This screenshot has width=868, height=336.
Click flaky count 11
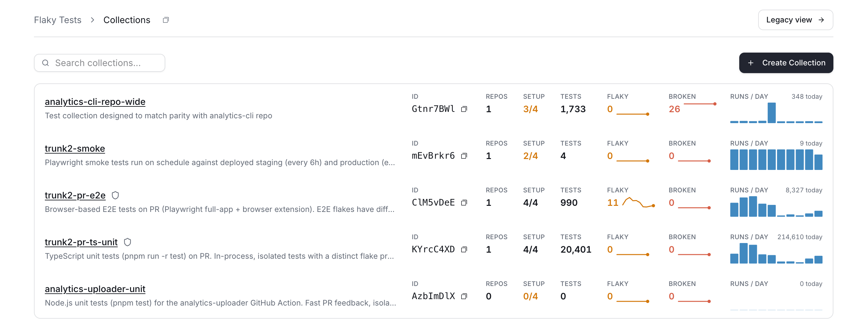(x=613, y=203)
